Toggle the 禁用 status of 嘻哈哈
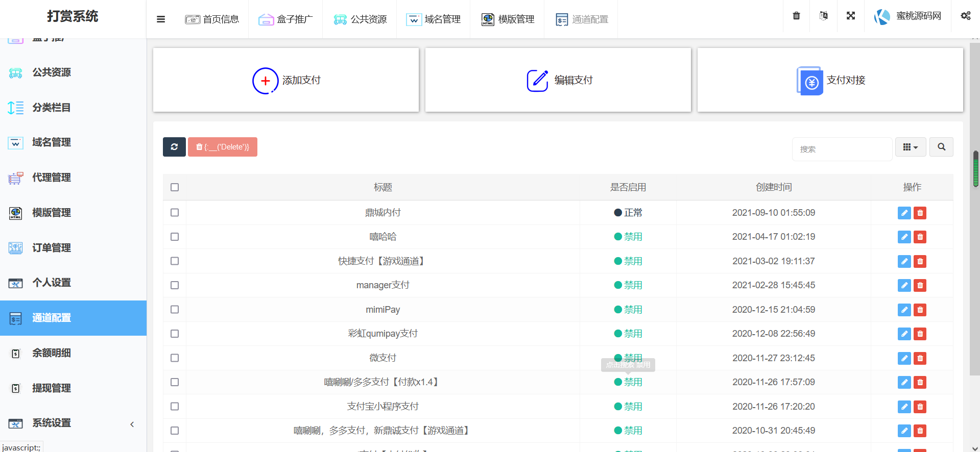The height and width of the screenshot is (452, 980). pyautogui.click(x=628, y=237)
